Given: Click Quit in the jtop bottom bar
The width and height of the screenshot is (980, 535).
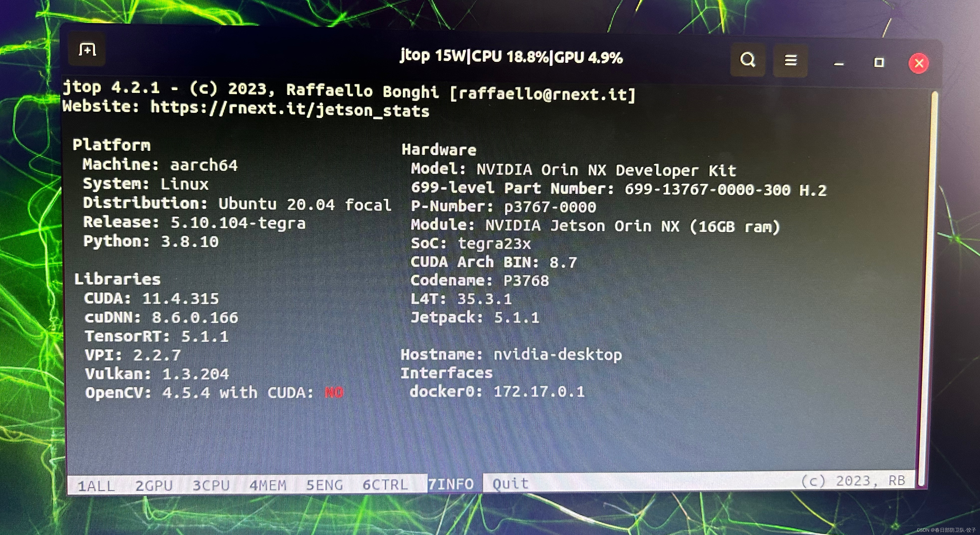Looking at the screenshot, I should tap(511, 484).
